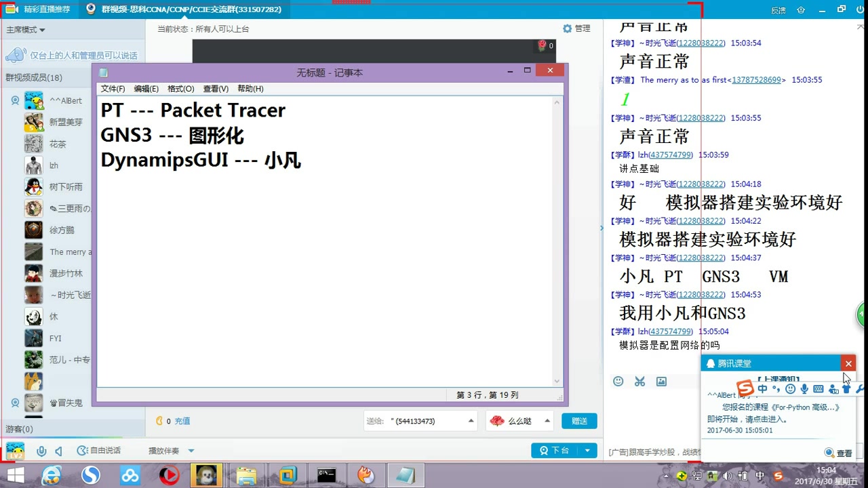Screen dimensions: 868x488
Task: Open the 么么哒 gift dropdown
Action: (x=519, y=421)
